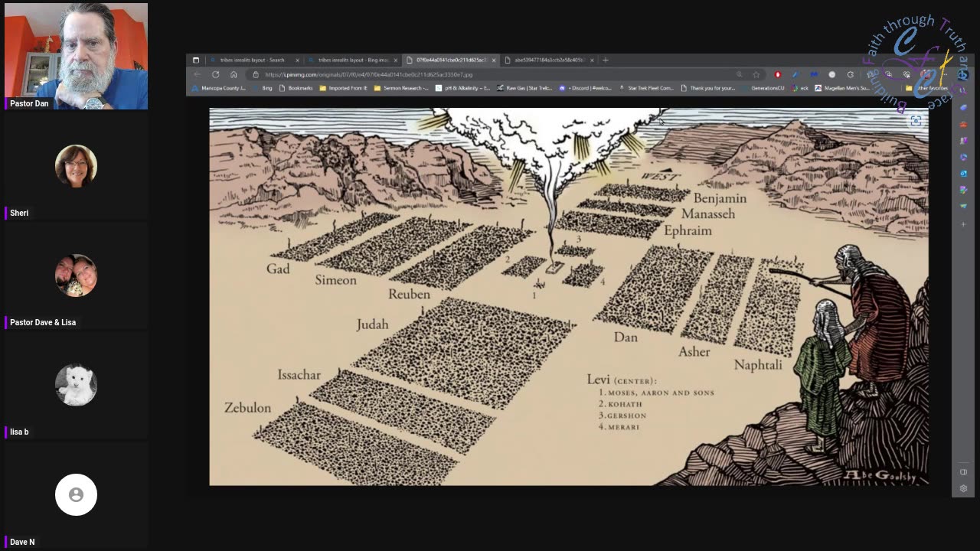980x551 pixels.
Task: Open the Browser Extensions puzzle icon
Action: point(851,74)
